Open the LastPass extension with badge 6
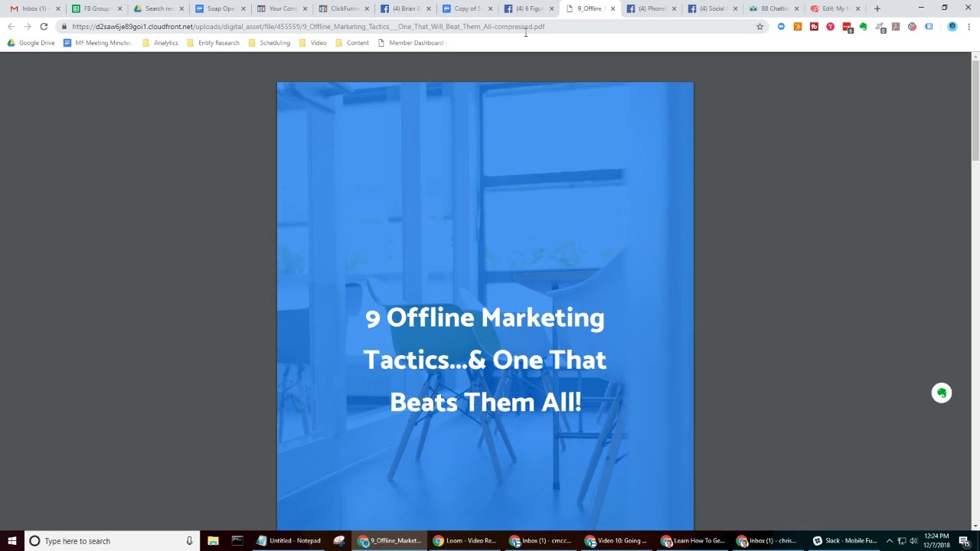 [847, 27]
